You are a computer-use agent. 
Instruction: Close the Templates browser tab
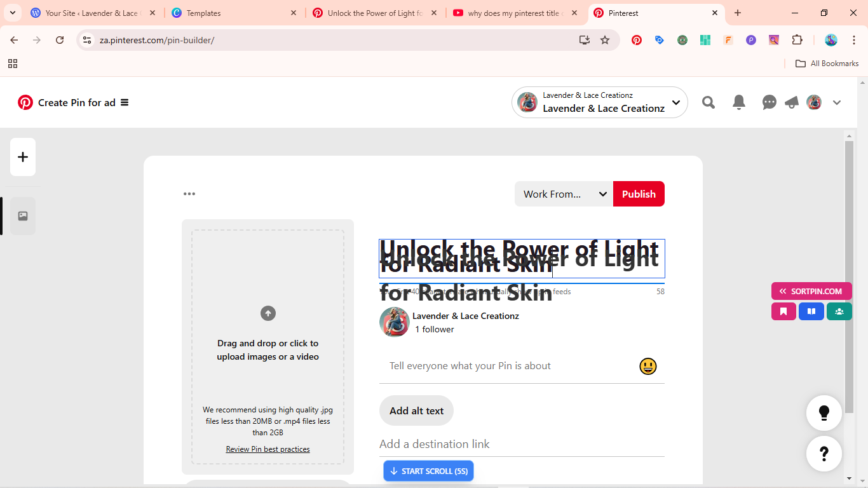[293, 13]
